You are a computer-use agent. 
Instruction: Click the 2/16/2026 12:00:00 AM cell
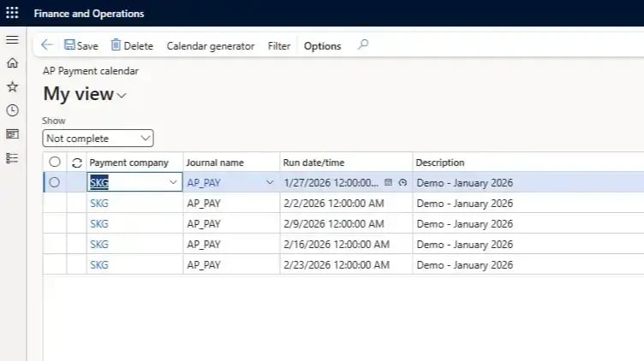click(x=346, y=244)
